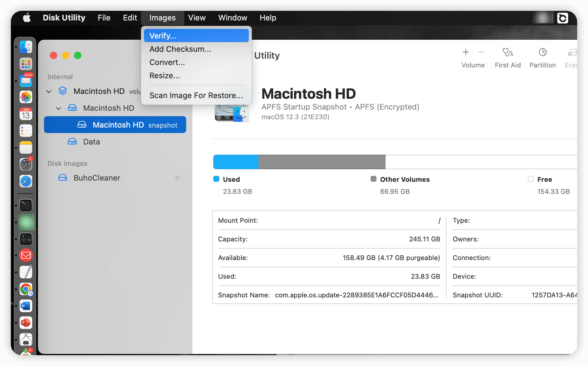This screenshot has width=588, height=366.
Task: Click the Partition pie icon
Action: 543,52
